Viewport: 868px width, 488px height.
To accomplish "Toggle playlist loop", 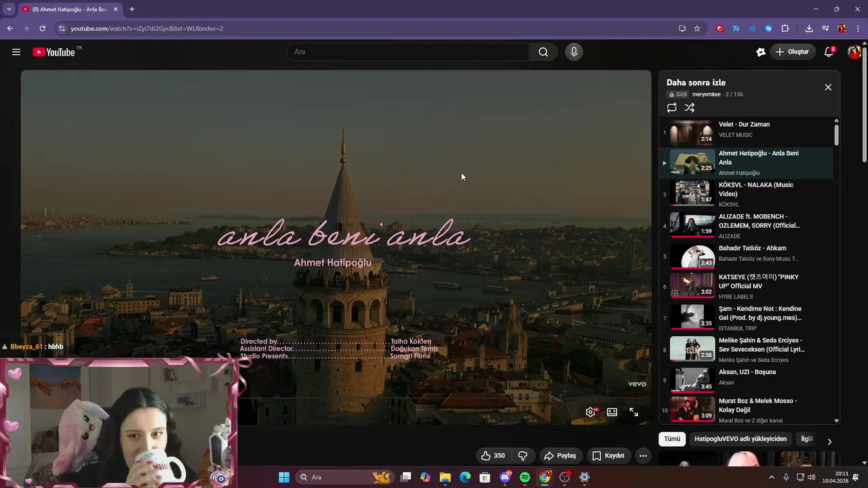I will 671,108.
